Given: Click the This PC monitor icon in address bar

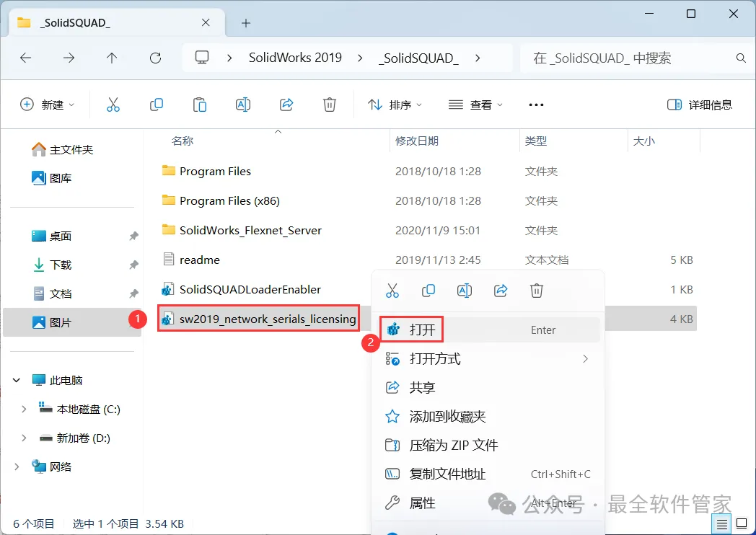Looking at the screenshot, I should click(x=201, y=58).
